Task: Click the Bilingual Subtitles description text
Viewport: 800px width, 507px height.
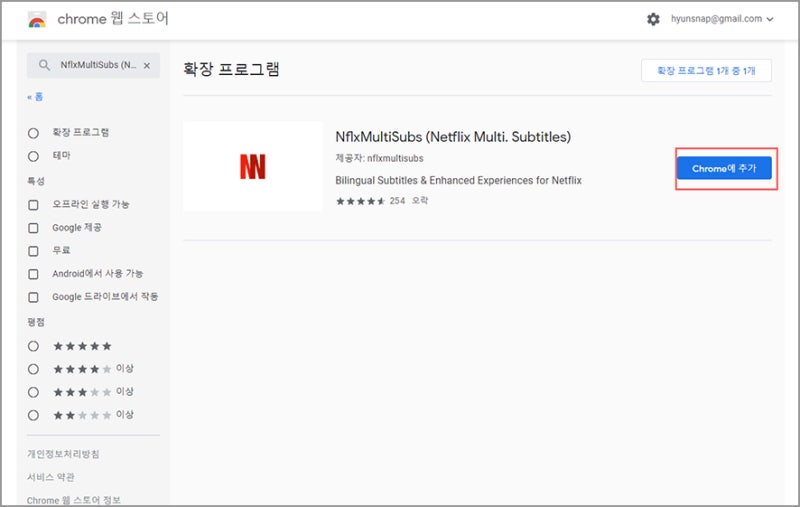Action: click(x=458, y=180)
